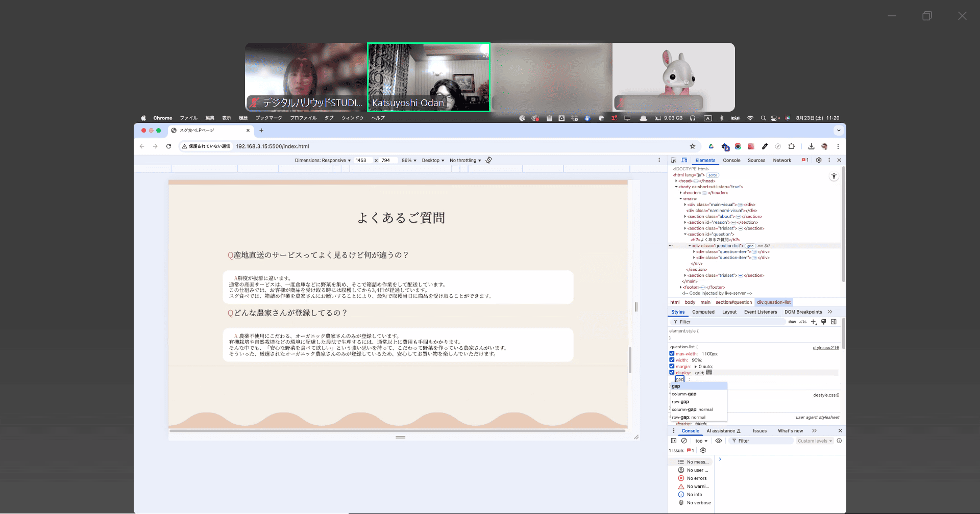Uncheck the max-width property checkbox
This screenshot has width=980, height=514.
click(672, 353)
